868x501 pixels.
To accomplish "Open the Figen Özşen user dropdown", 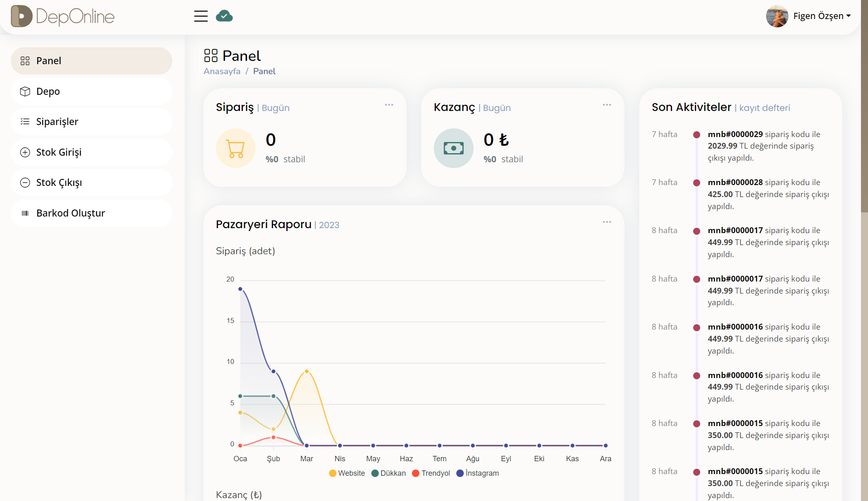I will (822, 16).
